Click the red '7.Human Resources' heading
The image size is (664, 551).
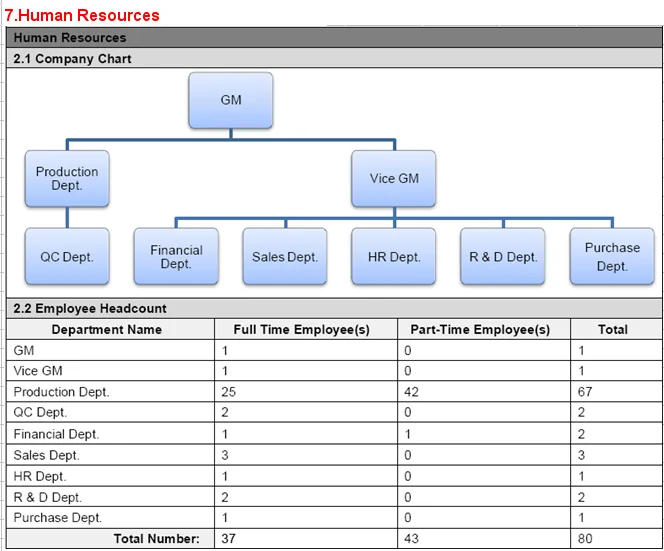coord(82,15)
